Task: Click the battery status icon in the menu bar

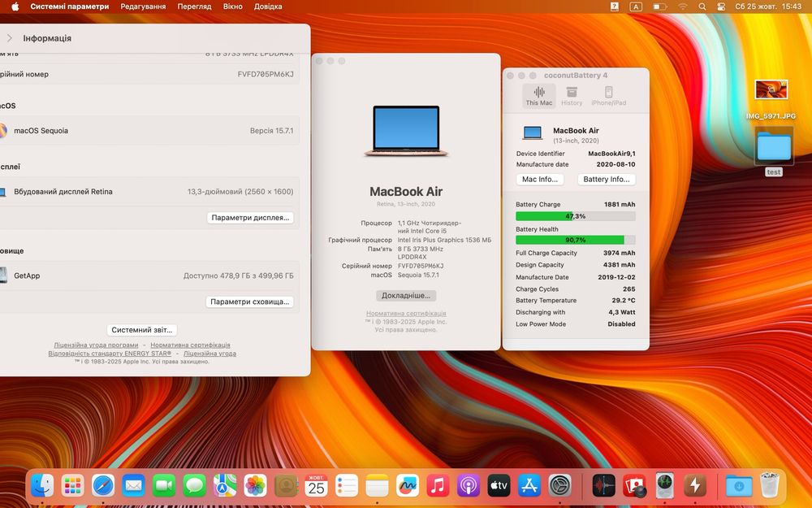Action: (659, 7)
